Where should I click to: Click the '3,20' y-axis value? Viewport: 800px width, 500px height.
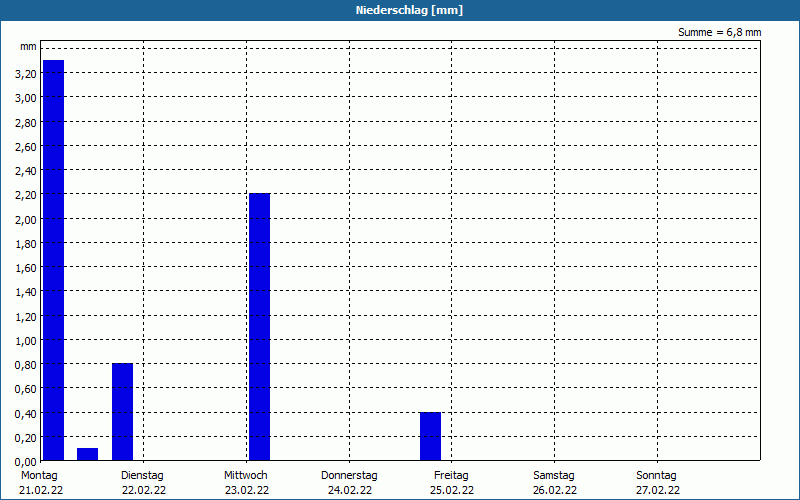[x=26, y=74]
